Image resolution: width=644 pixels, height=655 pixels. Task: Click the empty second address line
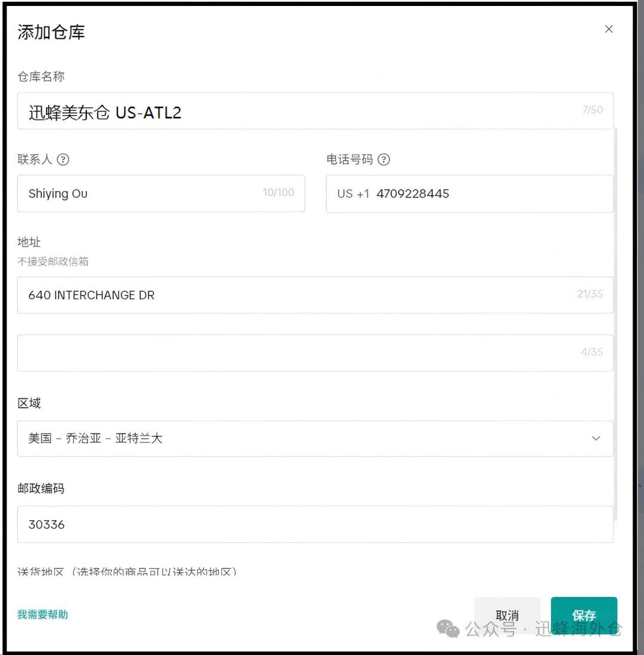(x=239, y=352)
